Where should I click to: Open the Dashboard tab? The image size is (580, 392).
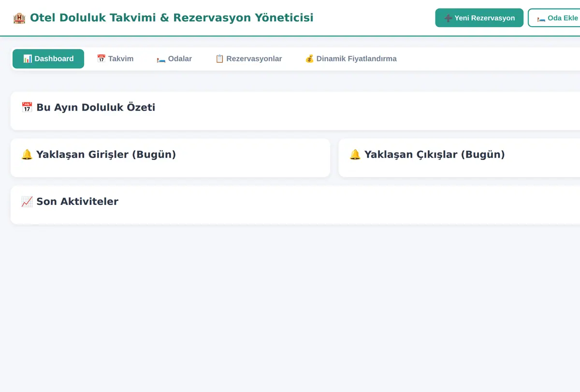point(48,58)
